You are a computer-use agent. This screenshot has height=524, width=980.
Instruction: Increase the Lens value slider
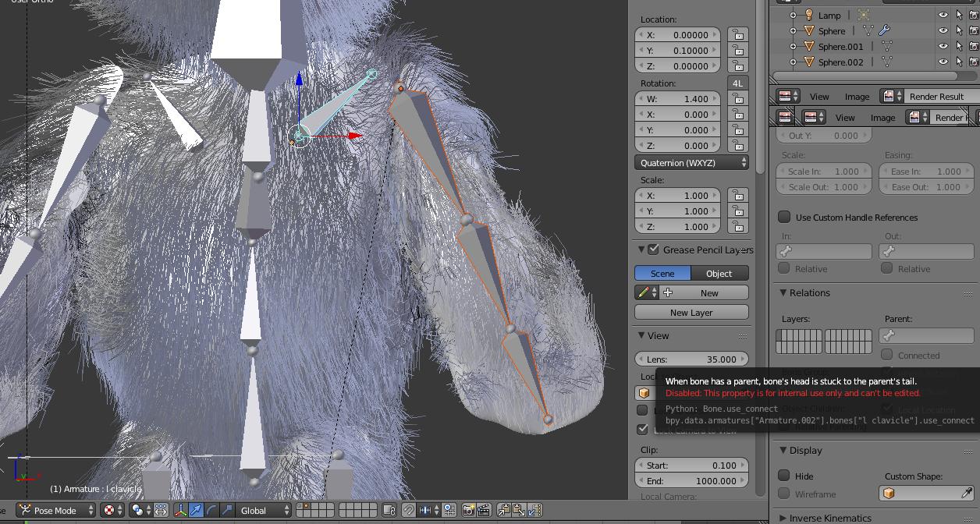tap(743, 359)
